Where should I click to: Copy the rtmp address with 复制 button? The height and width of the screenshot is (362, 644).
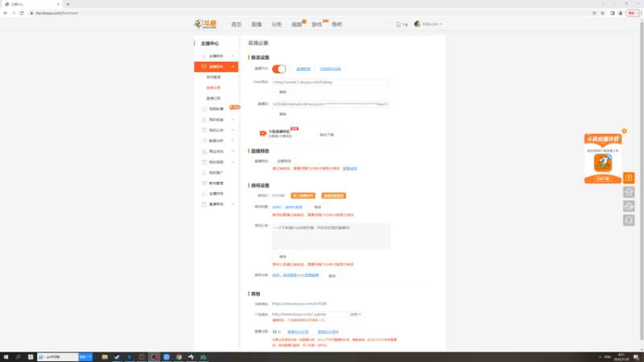283,92
